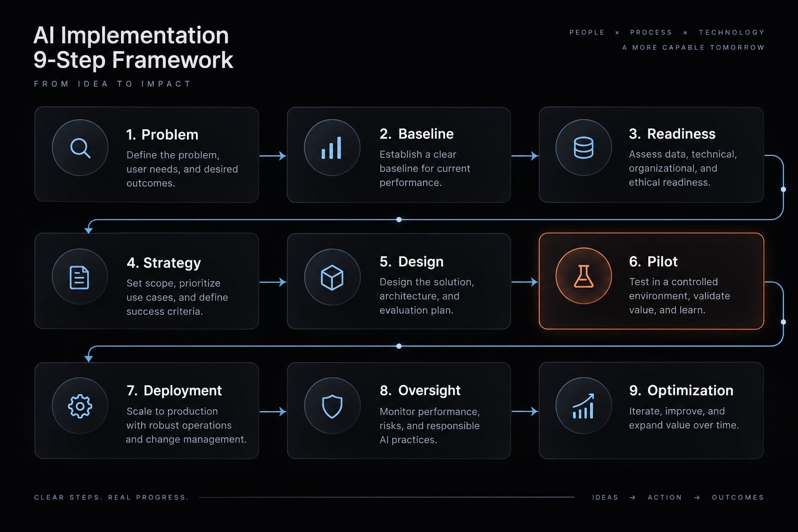Select the "Test in a controlled environment" description
Viewport: 798px width, 532px height.
click(680, 296)
